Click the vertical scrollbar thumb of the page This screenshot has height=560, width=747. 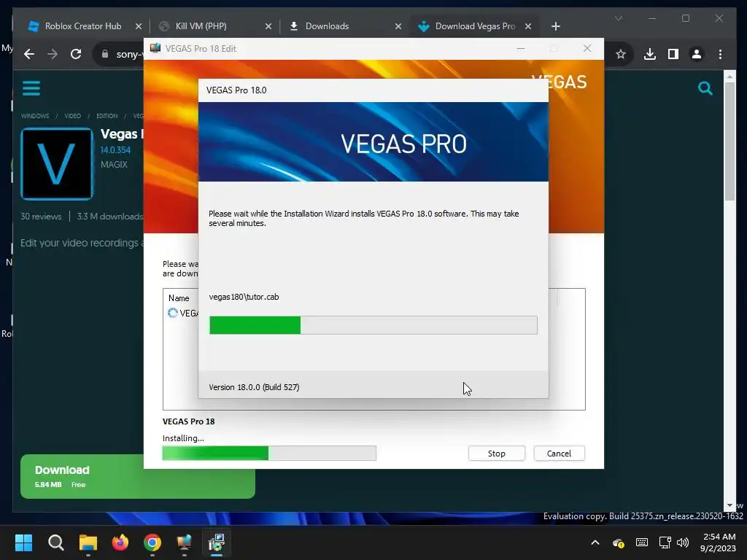pos(729,141)
